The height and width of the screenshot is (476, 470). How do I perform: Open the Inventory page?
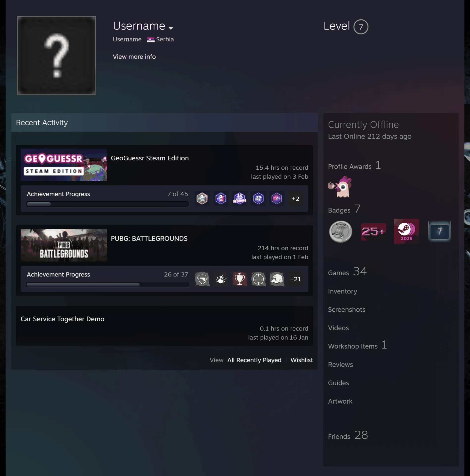click(342, 291)
